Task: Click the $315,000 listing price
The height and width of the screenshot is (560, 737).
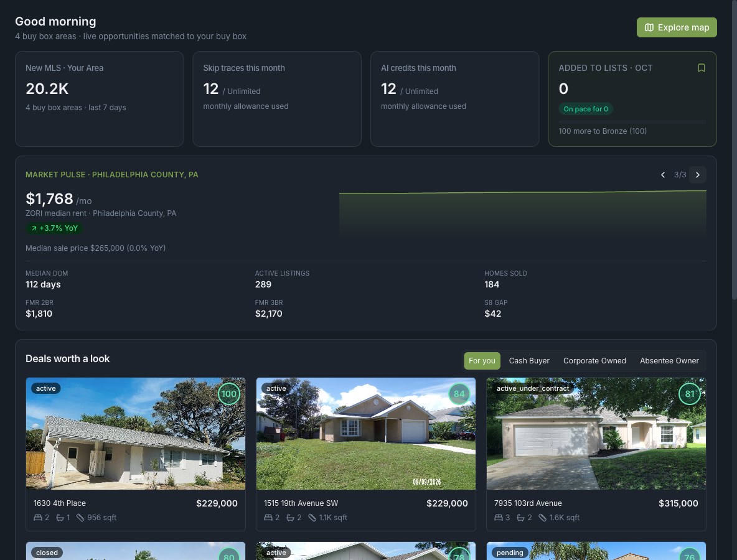Action: coord(678,503)
